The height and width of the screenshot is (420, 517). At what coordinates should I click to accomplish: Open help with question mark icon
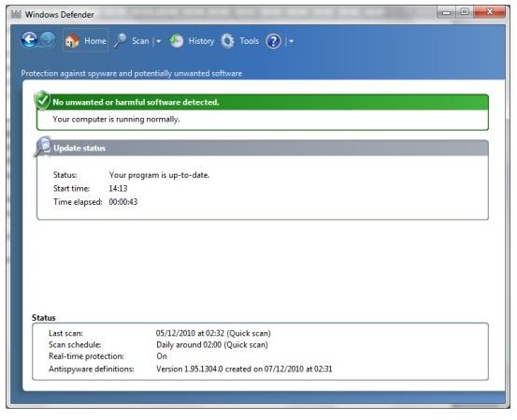(273, 41)
